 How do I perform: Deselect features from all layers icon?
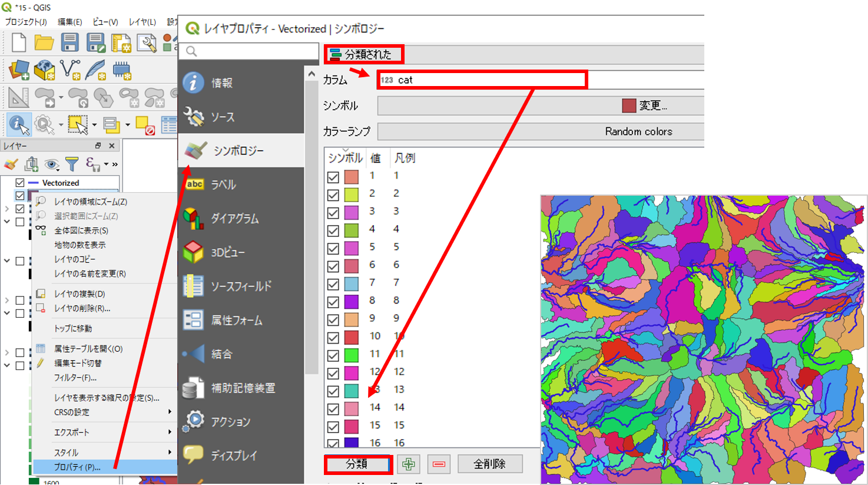[x=144, y=124]
